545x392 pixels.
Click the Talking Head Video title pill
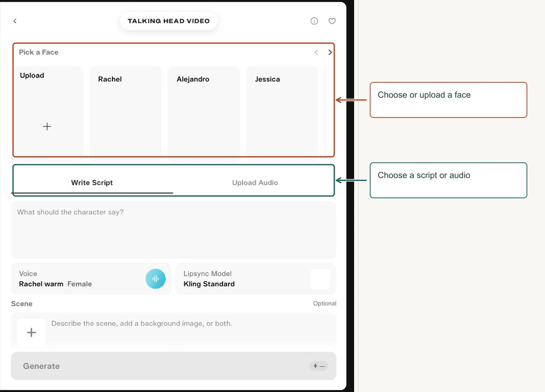pos(169,21)
